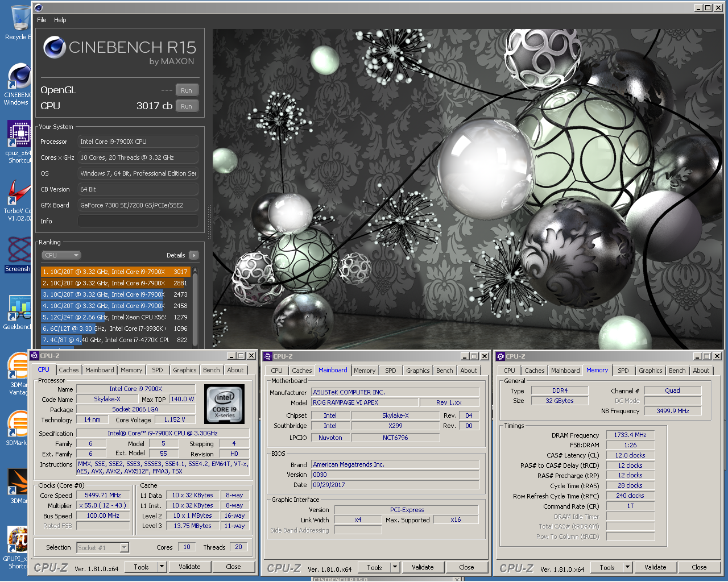Open the CPU ranking type dropdown

61,255
